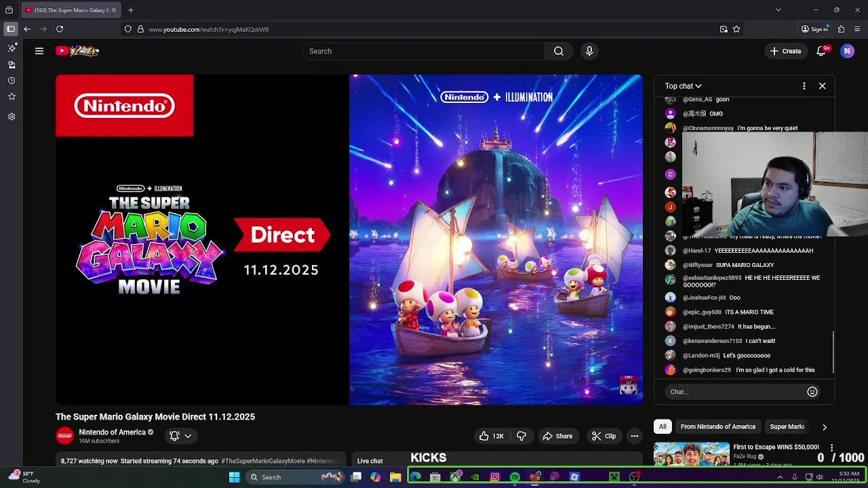Screen dimensions: 868x488
Task: Close the live chat panel
Action: coord(822,86)
